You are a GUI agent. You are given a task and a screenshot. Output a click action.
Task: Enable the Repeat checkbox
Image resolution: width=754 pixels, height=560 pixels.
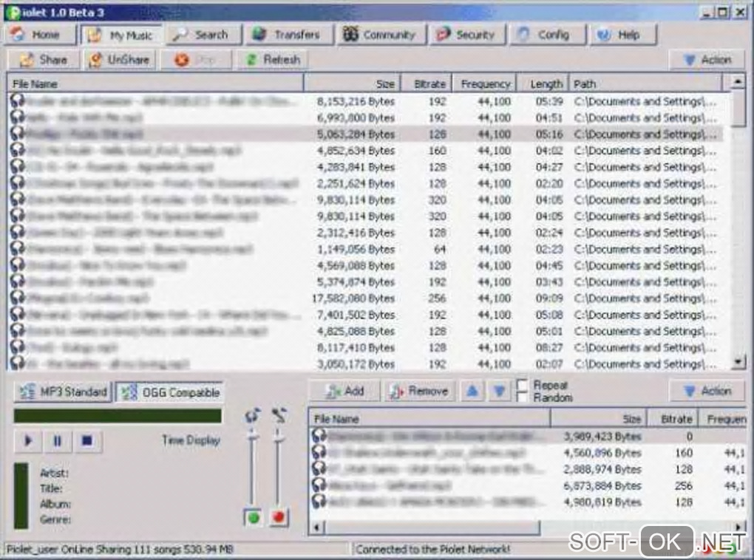pyautogui.click(x=522, y=385)
